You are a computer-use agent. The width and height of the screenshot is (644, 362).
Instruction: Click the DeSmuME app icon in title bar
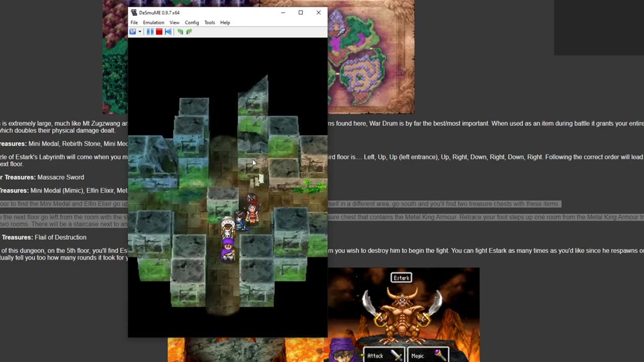(x=134, y=13)
